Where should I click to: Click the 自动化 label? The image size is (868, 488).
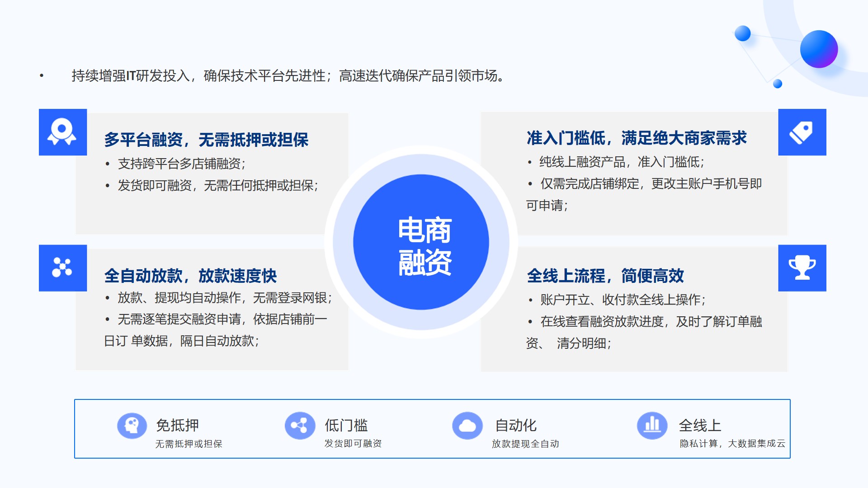coord(515,425)
